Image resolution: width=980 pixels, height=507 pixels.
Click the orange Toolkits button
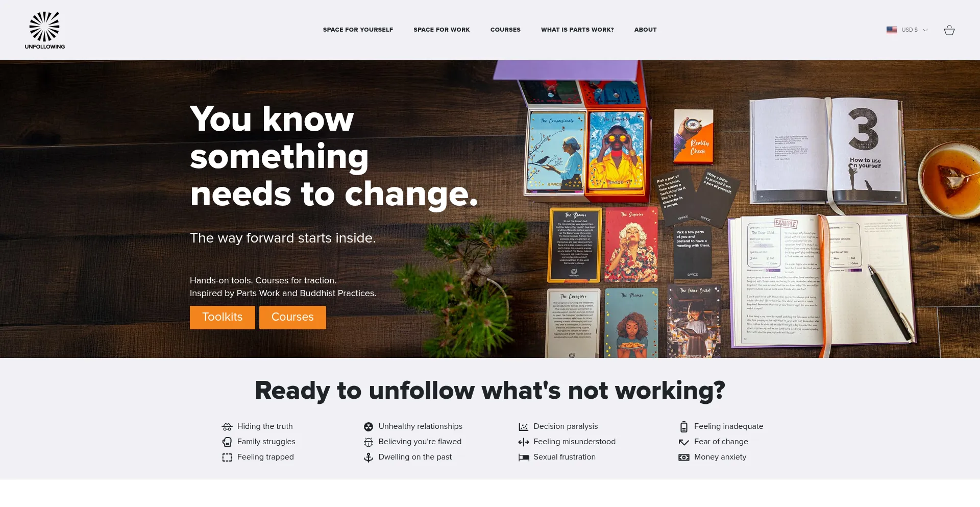coord(223,318)
